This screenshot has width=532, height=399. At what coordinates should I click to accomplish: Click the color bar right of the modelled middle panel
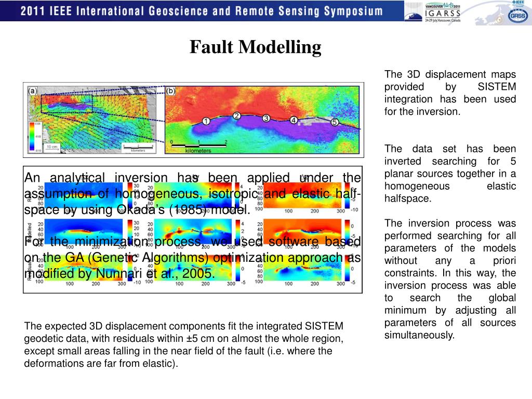point(237,232)
